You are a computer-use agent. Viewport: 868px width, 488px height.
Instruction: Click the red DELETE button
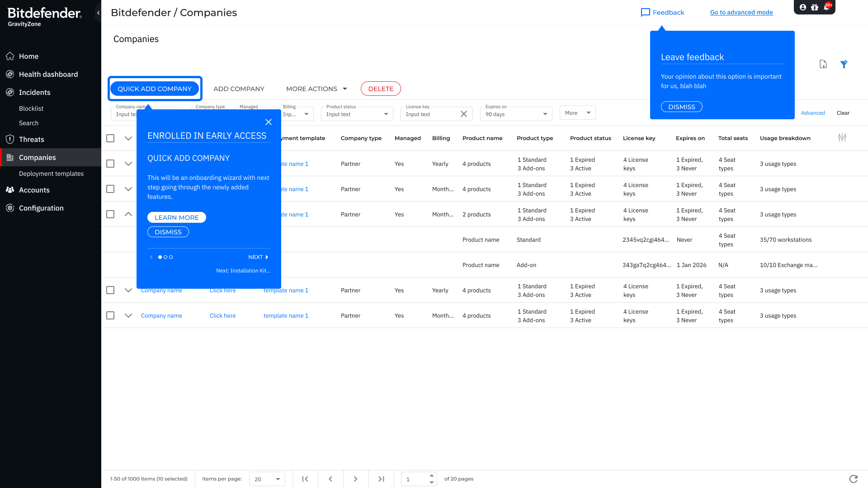point(381,89)
